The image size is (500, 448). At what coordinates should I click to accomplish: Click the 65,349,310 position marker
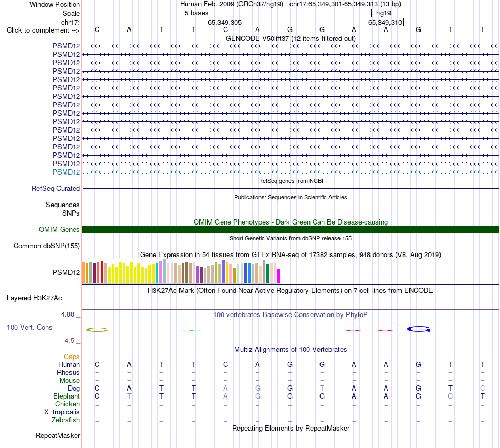click(385, 22)
